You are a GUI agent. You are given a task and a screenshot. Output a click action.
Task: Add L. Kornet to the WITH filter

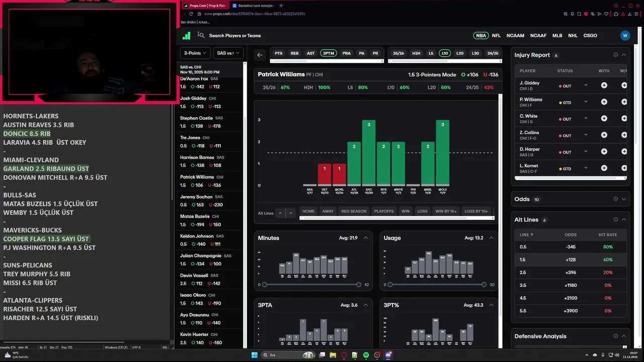pos(604,168)
